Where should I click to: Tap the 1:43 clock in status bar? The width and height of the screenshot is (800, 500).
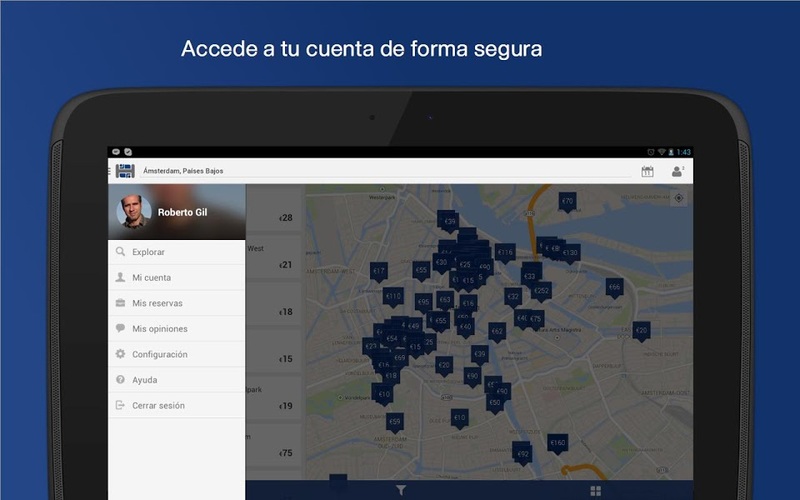684,152
